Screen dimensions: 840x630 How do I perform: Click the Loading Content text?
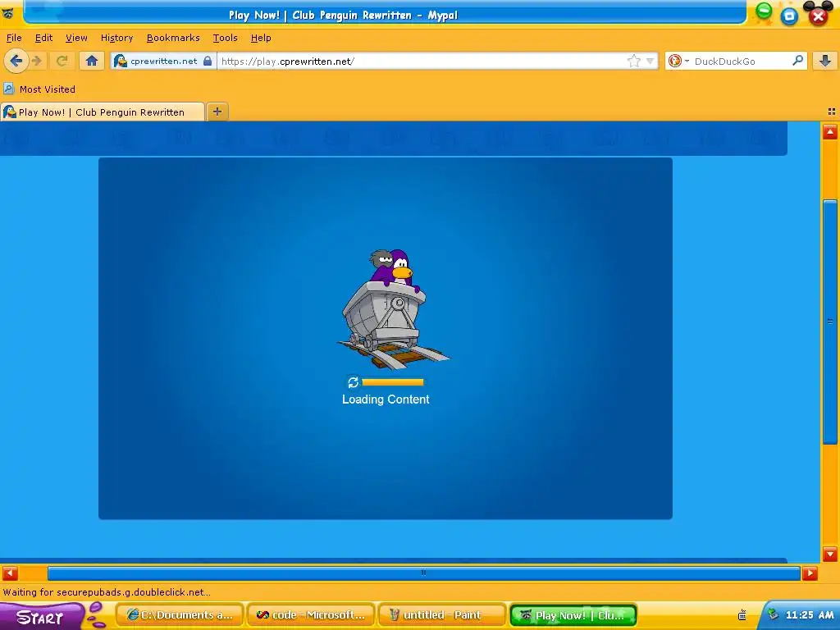click(x=386, y=399)
